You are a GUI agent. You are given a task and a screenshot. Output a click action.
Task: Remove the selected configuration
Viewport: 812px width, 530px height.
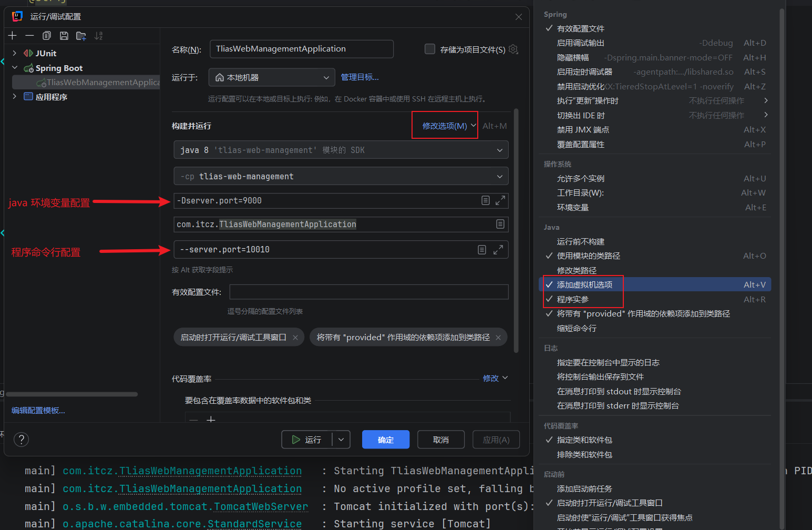(29, 36)
